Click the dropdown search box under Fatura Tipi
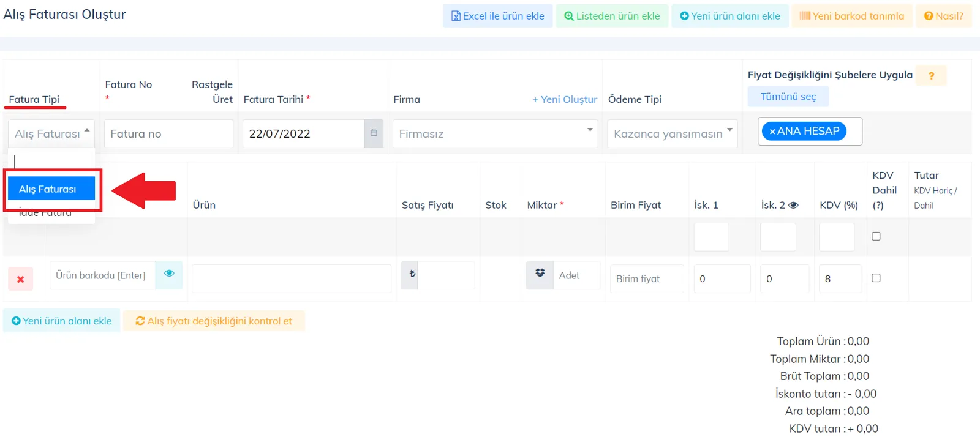This screenshot has height=437, width=980. click(x=51, y=162)
